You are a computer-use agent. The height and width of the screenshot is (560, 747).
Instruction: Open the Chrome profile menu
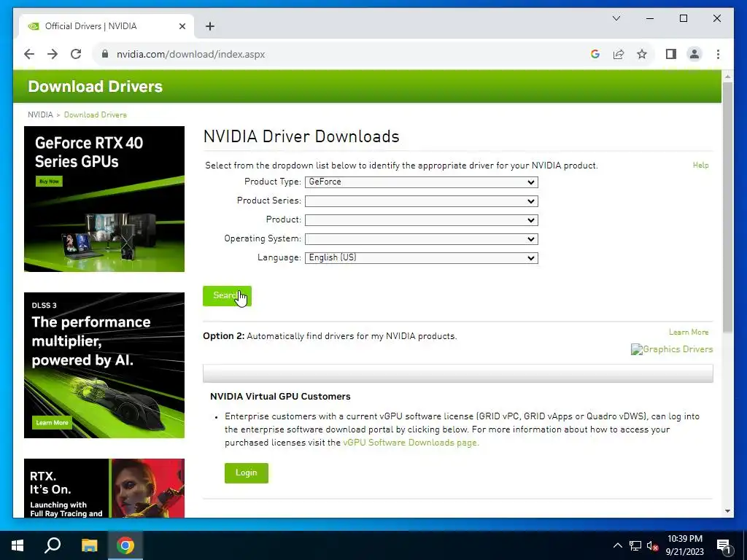(x=694, y=54)
